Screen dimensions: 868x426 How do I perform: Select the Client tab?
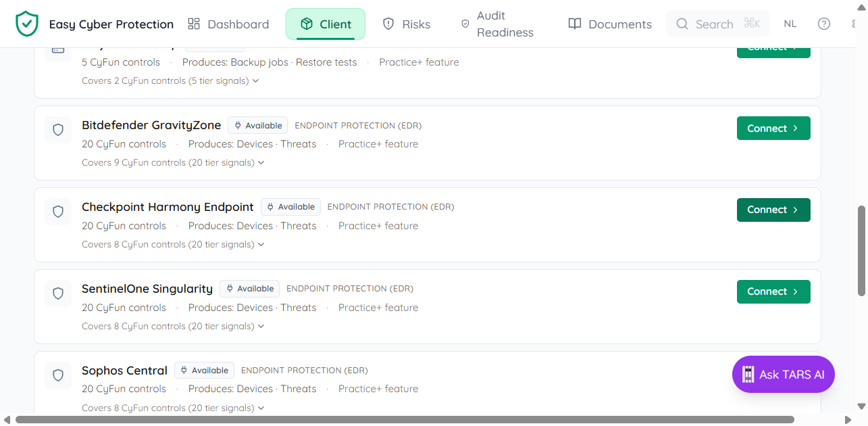pyautogui.click(x=326, y=24)
